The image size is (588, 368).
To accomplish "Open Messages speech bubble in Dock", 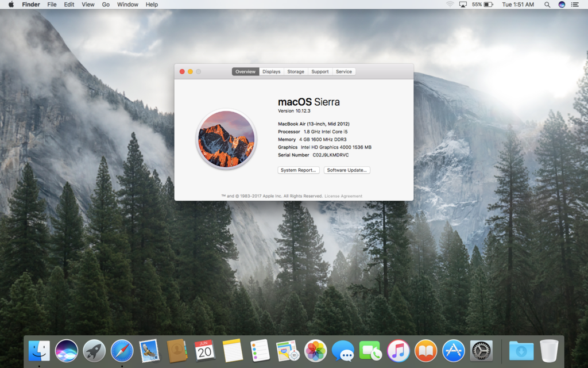I will tap(343, 351).
